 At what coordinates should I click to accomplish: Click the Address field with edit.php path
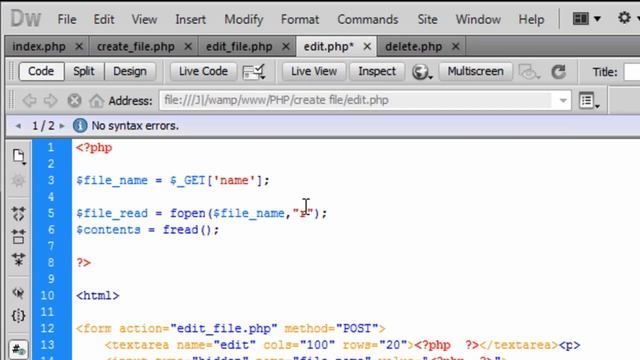[x=355, y=100]
